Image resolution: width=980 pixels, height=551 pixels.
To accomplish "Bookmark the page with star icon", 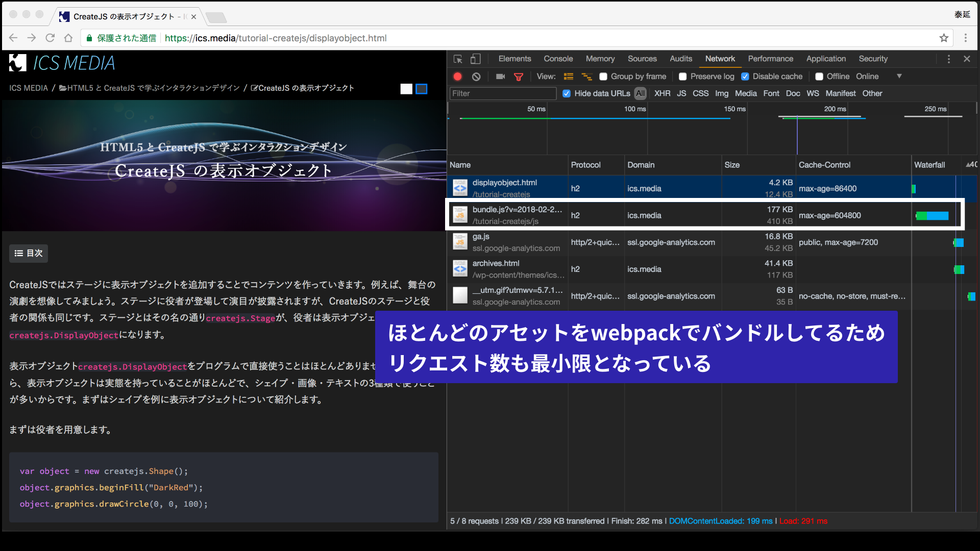I will click(x=944, y=38).
